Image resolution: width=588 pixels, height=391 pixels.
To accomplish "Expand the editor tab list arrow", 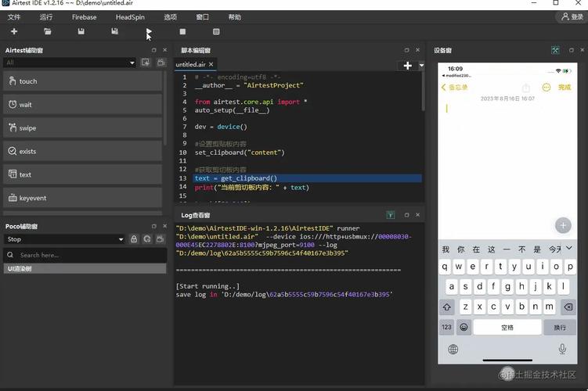I will point(421,65).
